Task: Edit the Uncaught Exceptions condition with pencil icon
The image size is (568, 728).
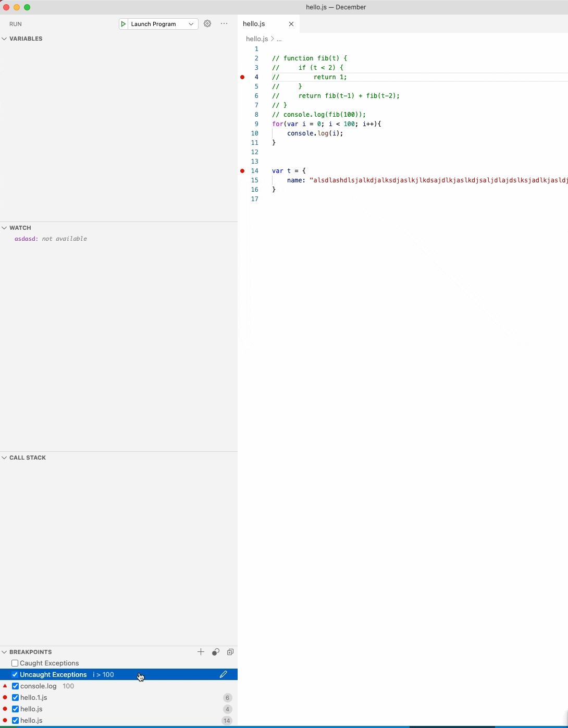Action: tap(224, 674)
